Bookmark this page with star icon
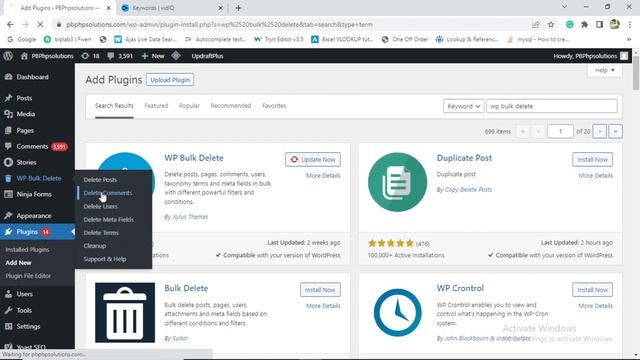 point(551,24)
